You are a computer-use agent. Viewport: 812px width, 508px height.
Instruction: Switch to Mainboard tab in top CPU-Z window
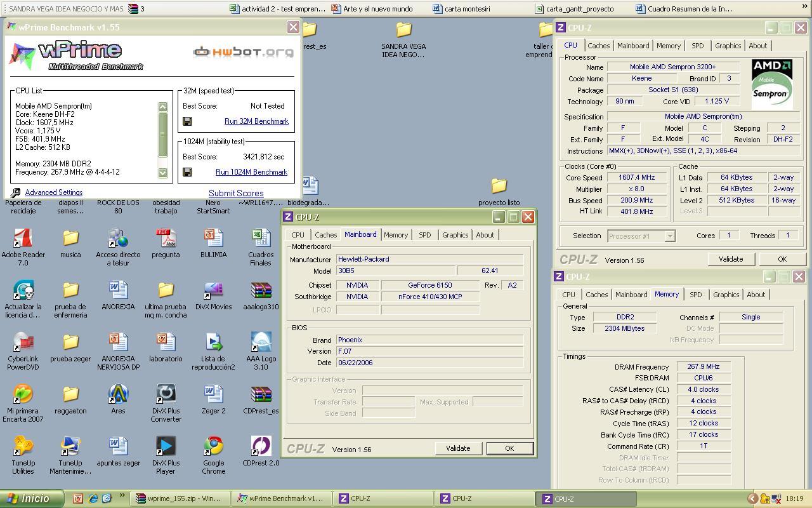click(x=633, y=46)
